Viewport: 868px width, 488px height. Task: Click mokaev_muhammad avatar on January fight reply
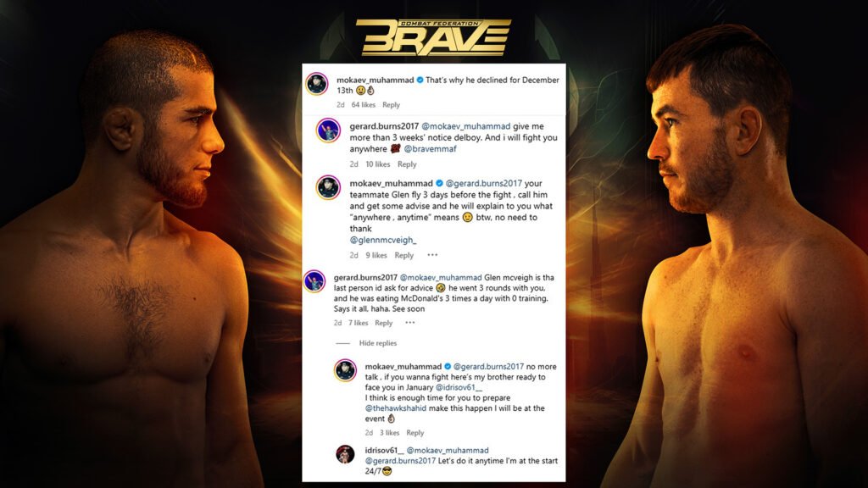point(345,371)
